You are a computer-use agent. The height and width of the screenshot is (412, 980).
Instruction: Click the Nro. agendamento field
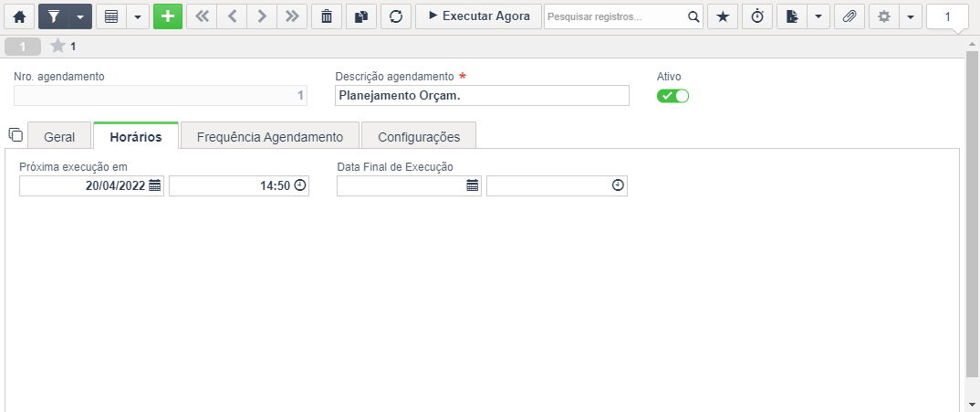tap(161, 95)
